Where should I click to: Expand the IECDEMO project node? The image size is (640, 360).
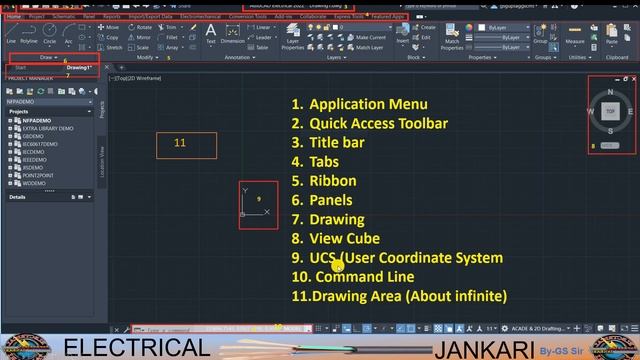(x=10, y=152)
